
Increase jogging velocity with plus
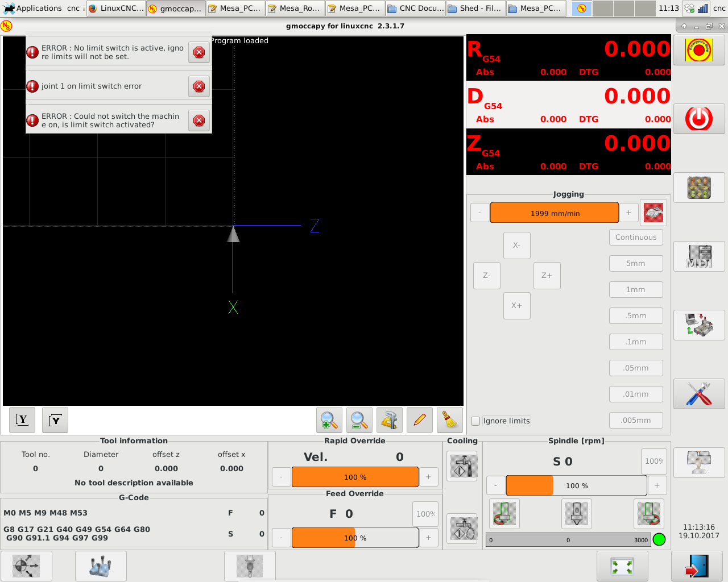point(628,213)
